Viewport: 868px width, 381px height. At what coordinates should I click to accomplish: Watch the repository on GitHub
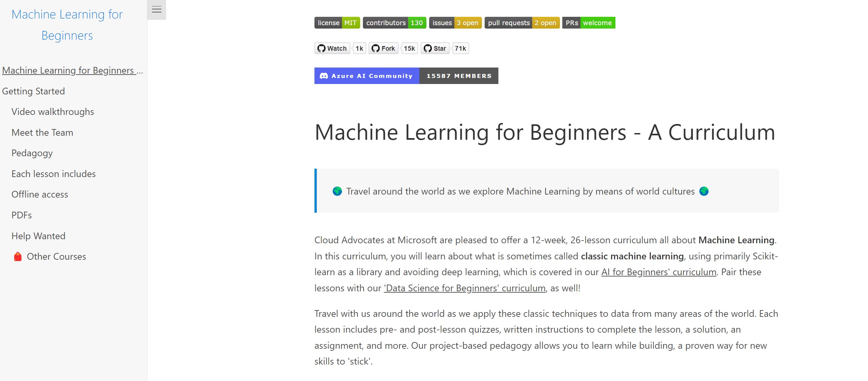click(x=332, y=48)
